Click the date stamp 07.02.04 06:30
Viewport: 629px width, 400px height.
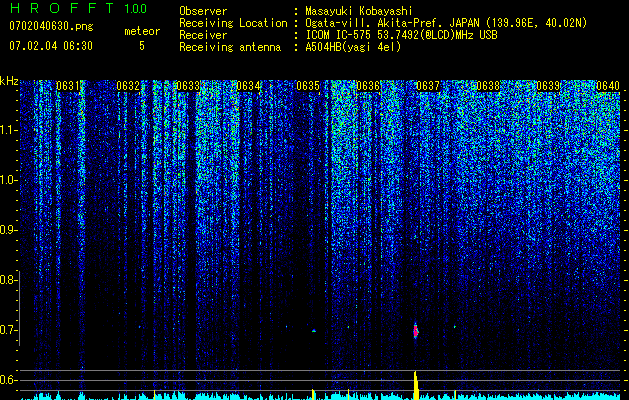pos(51,46)
